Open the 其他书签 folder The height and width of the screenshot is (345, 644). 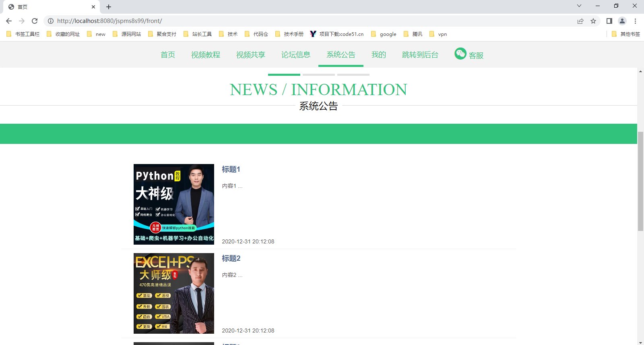[625, 34]
